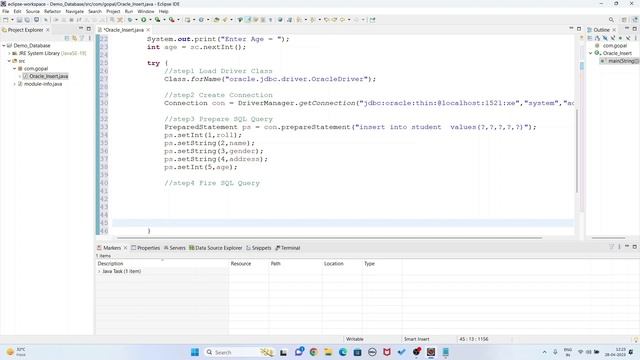Toggle Hide Fields in Outline toolbar
The height and width of the screenshot is (360, 640).
pos(605,38)
